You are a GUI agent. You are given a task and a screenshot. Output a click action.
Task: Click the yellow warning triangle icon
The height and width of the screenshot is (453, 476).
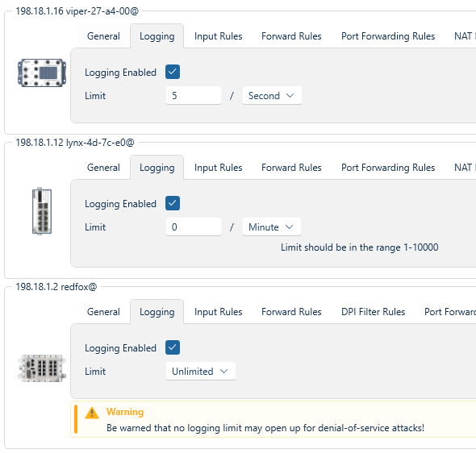coord(92,413)
